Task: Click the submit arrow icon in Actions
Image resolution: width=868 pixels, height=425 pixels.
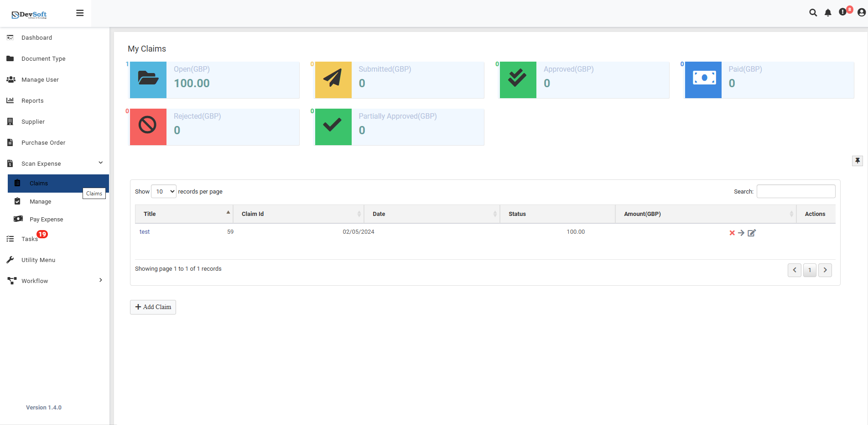Action: click(741, 233)
